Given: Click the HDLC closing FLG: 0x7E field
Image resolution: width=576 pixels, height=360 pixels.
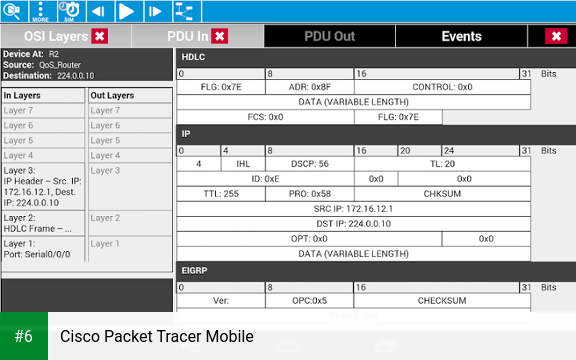Looking at the screenshot, I should coord(398,117).
